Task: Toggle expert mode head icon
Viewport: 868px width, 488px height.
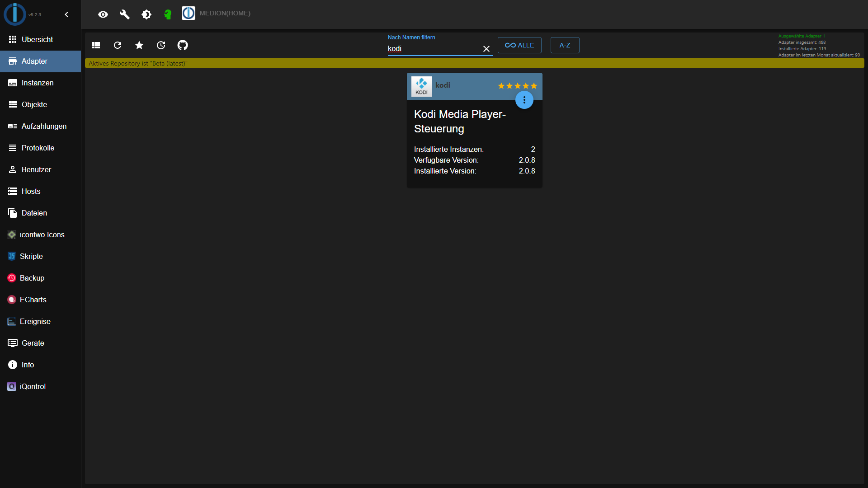Action: tap(168, 14)
